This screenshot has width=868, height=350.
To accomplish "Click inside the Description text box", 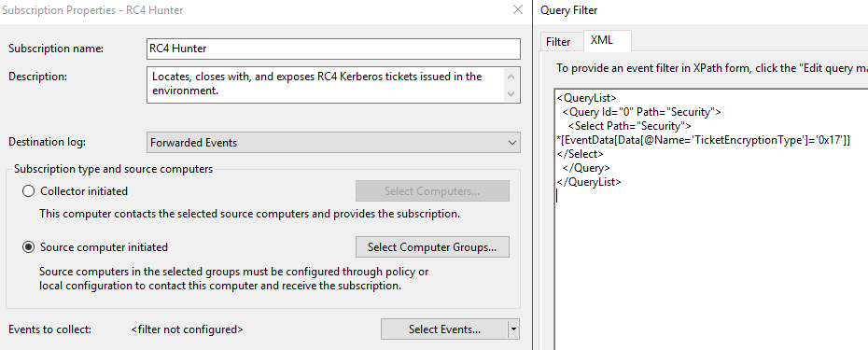I will point(326,85).
